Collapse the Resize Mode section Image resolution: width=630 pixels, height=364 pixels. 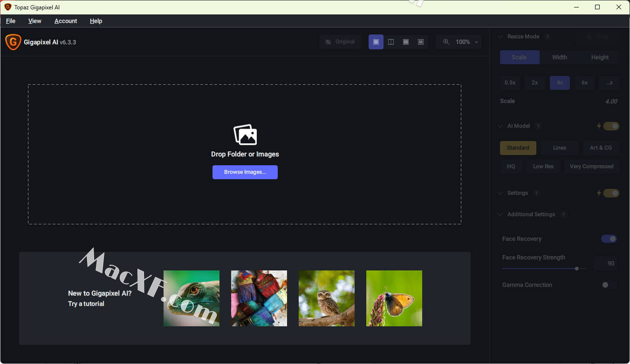point(500,37)
